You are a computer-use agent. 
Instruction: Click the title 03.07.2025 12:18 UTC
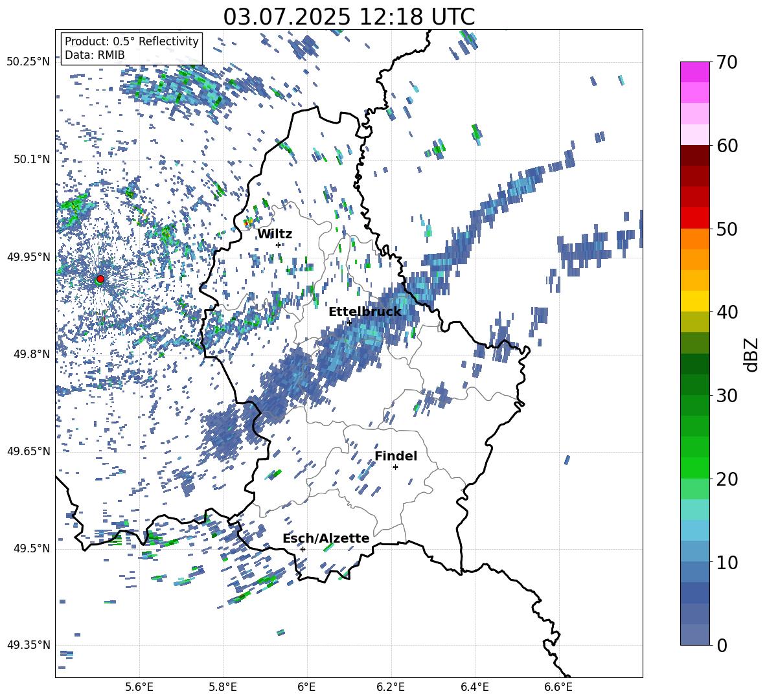(x=349, y=17)
